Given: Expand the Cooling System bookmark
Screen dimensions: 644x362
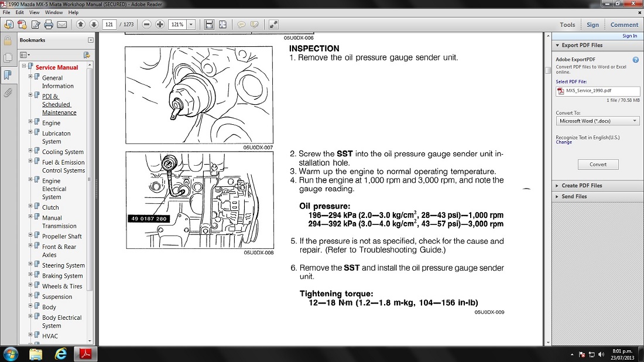Looking at the screenshot, I should click(30, 151).
